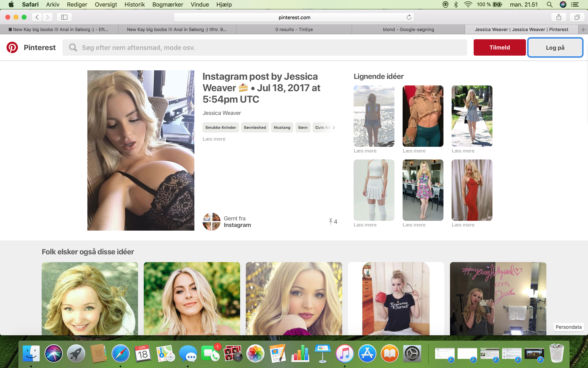Open Pages from the dock

point(278,353)
